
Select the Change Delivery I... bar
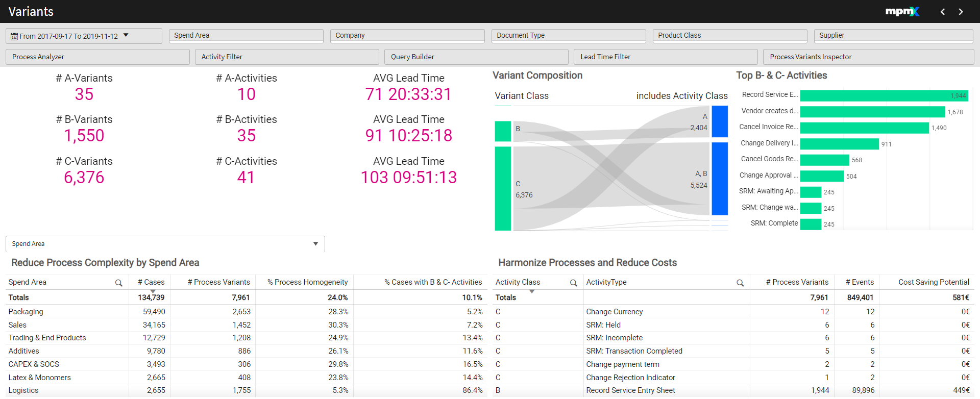click(840, 144)
